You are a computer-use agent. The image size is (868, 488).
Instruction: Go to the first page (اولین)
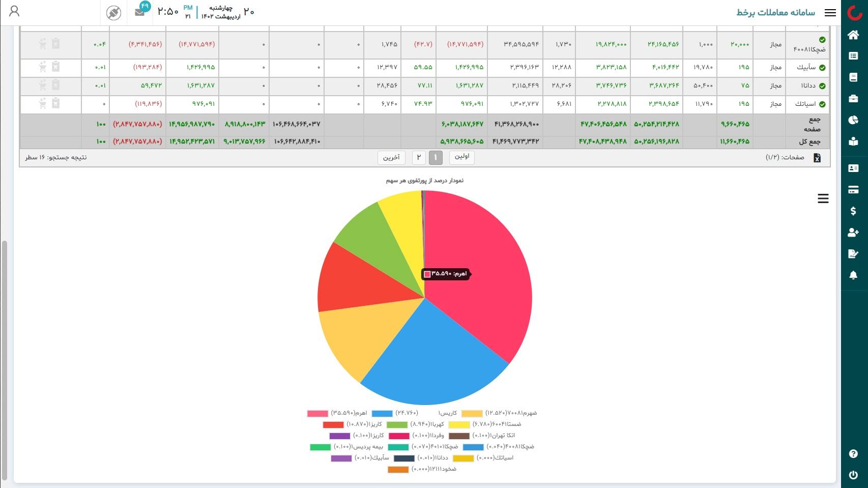click(x=462, y=157)
